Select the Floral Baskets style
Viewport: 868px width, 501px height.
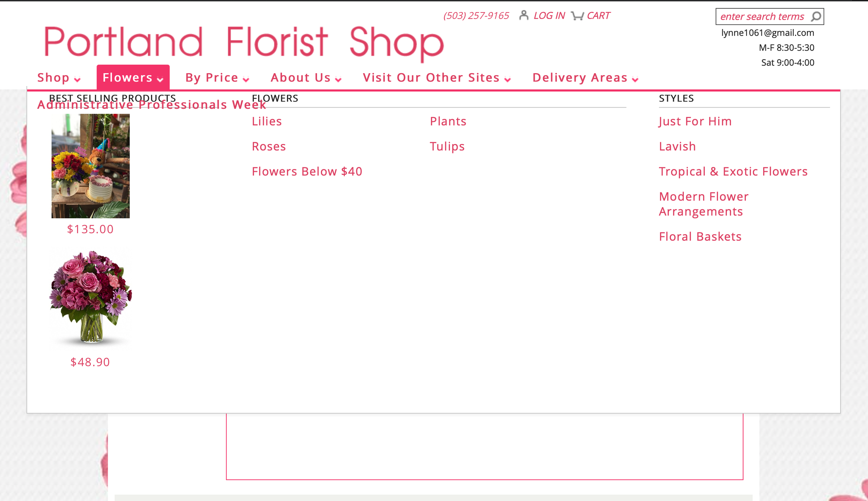pos(700,237)
